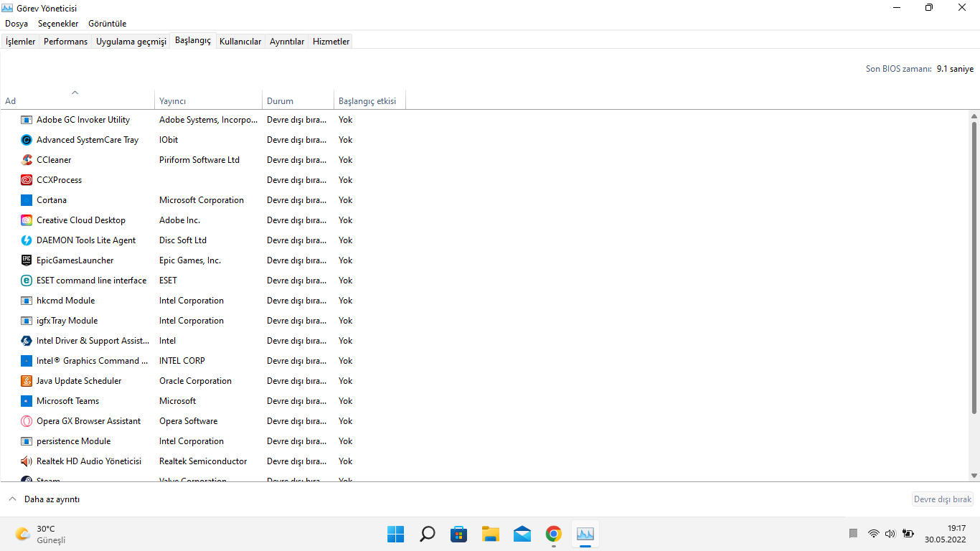980x551 pixels.
Task: Click the Durum cell in the Steam row above it, Realtek row
Action: pyautogui.click(x=297, y=461)
